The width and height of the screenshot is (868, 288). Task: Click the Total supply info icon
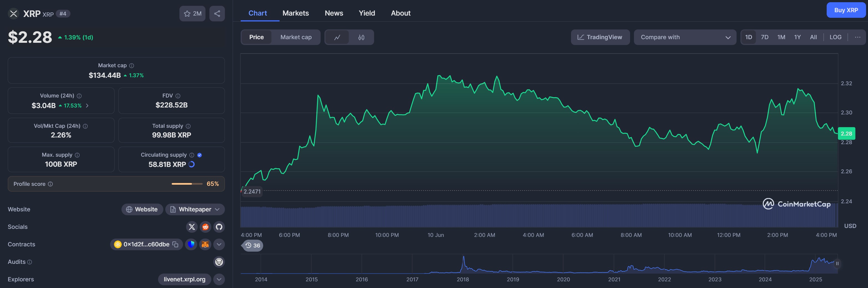click(x=188, y=126)
